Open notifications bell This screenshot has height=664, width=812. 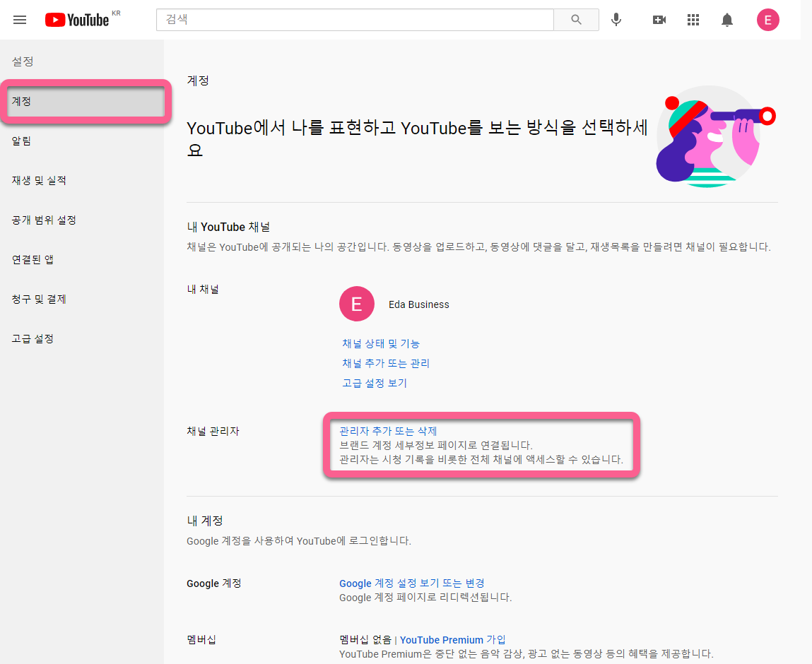pos(727,20)
